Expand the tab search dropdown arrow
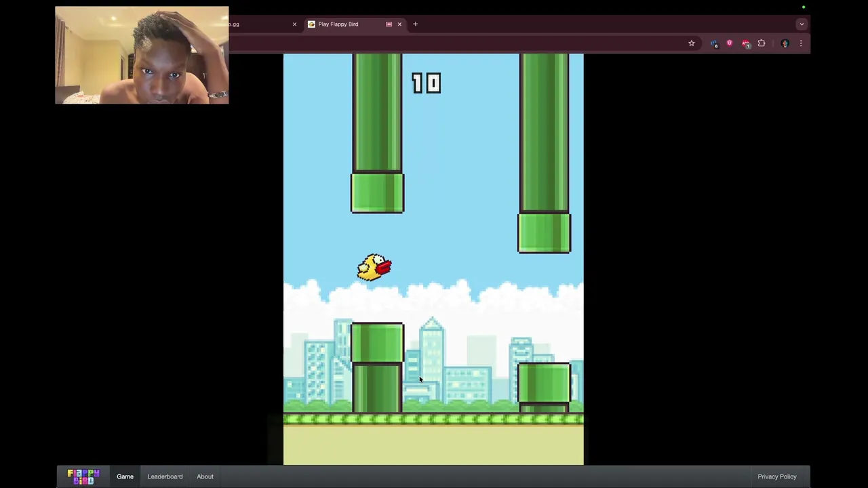 coord(802,24)
